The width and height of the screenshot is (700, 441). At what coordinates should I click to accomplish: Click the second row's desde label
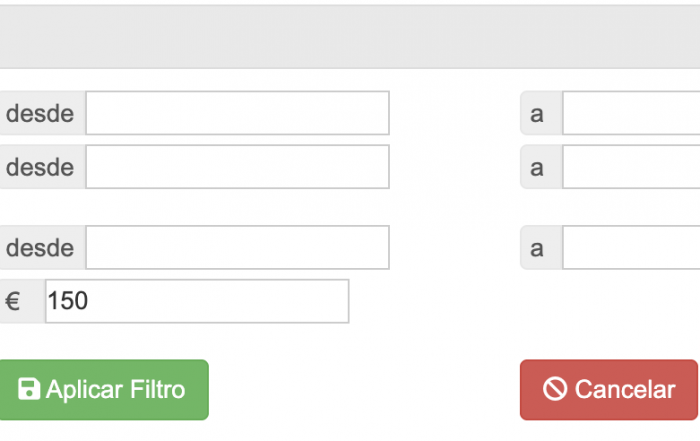tap(40, 167)
